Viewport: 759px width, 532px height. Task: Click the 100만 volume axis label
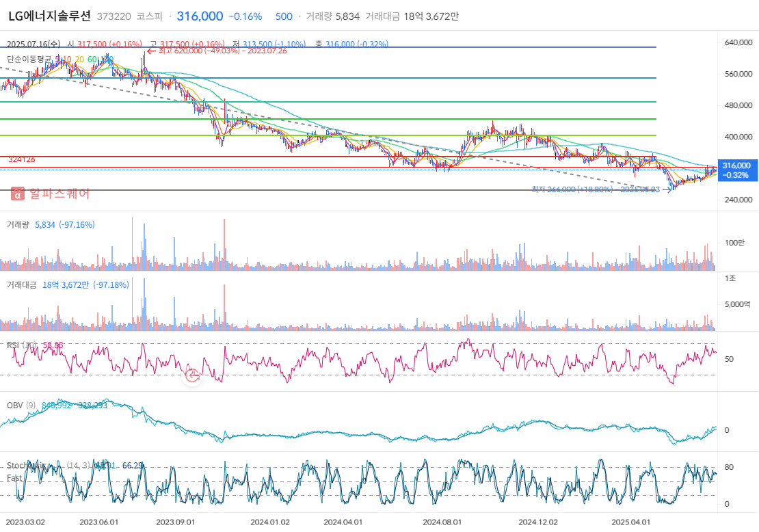coord(734,243)
